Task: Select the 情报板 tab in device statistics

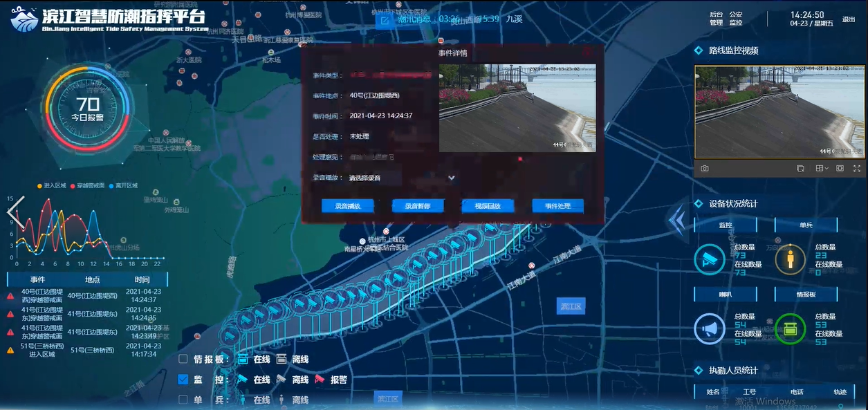Action: tap(806, 295)
